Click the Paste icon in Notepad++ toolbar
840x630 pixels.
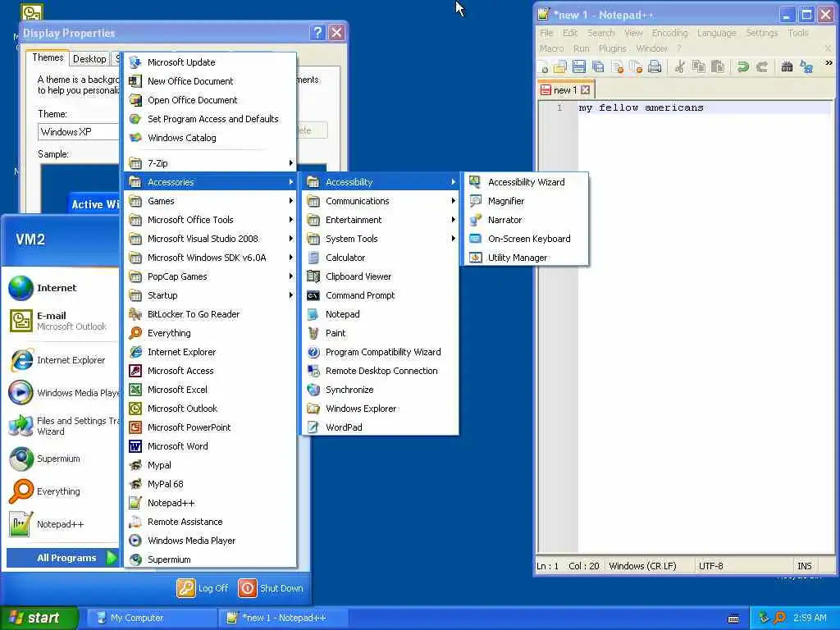click(718, 67)
